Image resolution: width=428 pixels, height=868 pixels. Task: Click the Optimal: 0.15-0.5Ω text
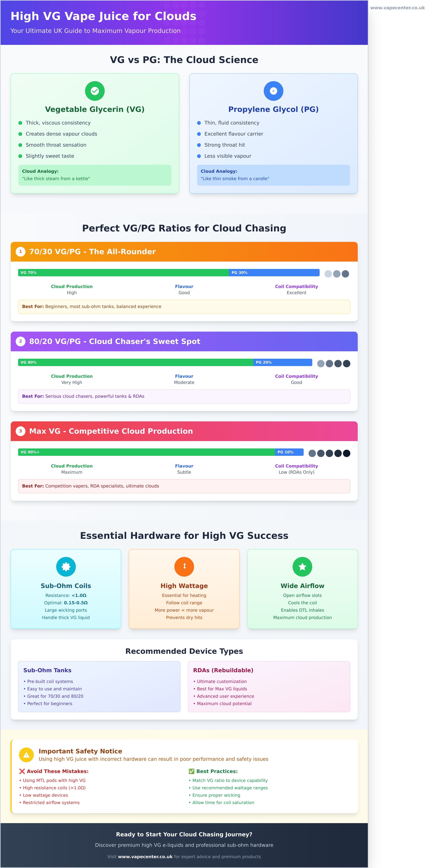pos(66,603)
